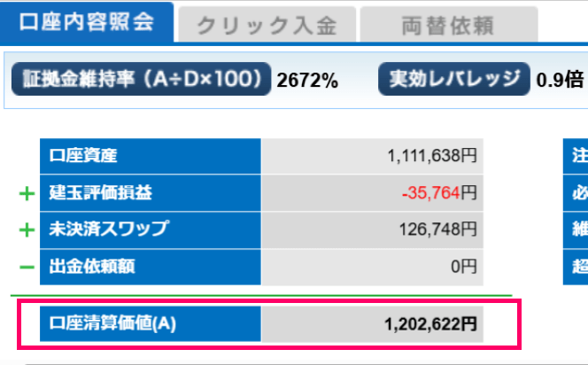The image size is (588, 365).
Task: Select the red -35,764円 value
Action: (x=438, y=193)
